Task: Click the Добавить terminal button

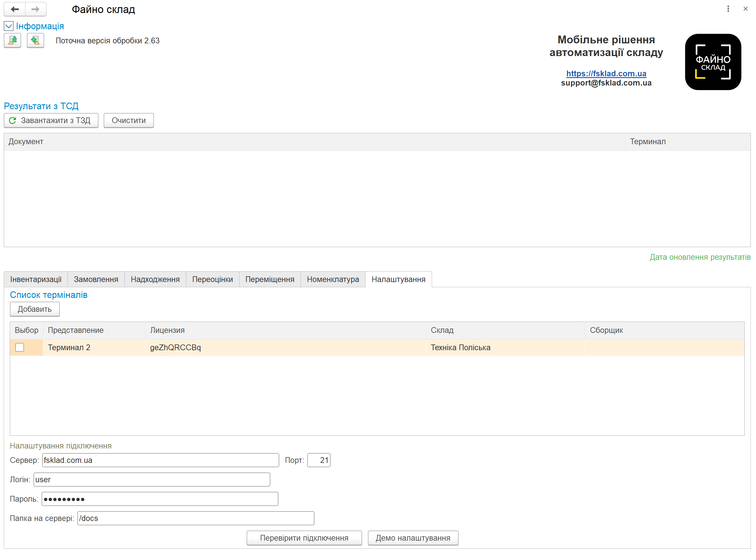Action: click(x=35, y=309)
